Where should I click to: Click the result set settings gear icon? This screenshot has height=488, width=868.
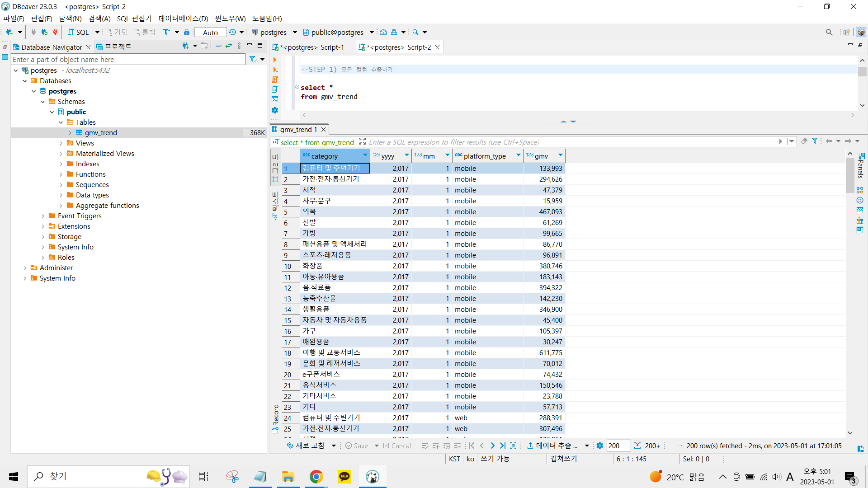tap(600, 446)
